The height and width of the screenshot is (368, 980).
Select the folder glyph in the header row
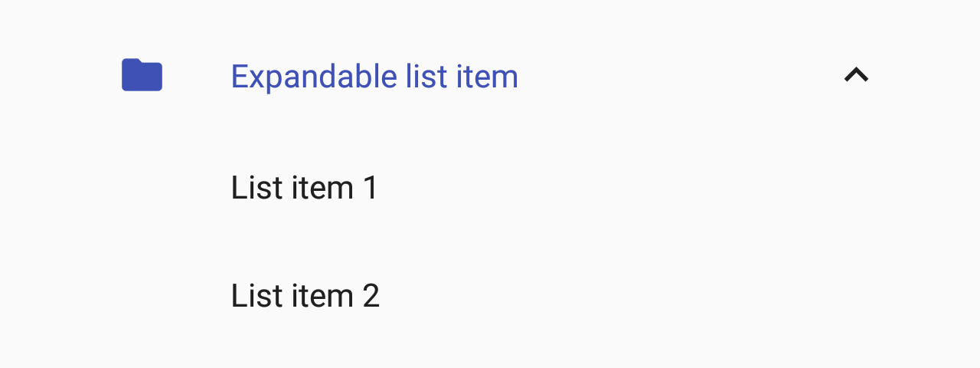pos(142,75)
